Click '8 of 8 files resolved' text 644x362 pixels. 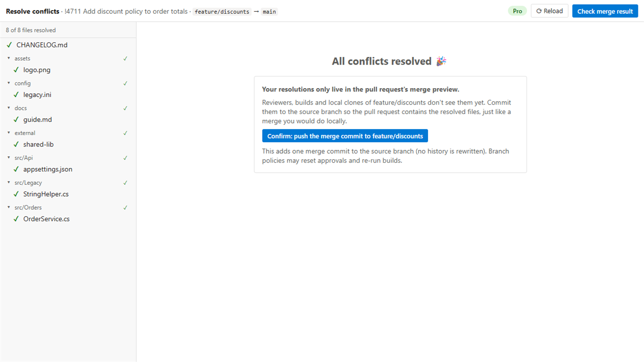pyautogui.click(x=31, y=30)
